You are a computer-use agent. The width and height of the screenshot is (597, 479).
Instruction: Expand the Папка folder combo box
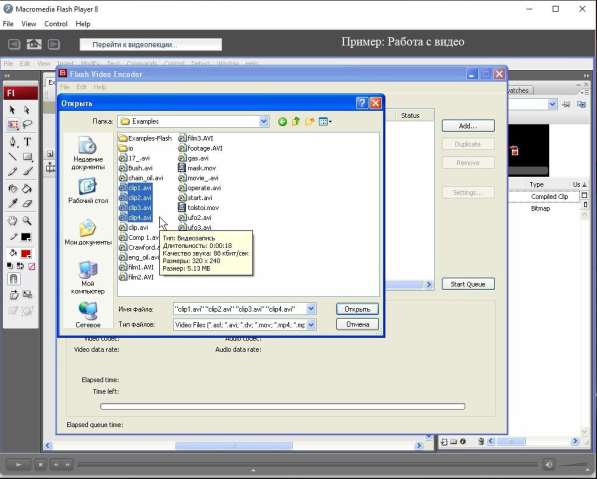click(264, 122)
